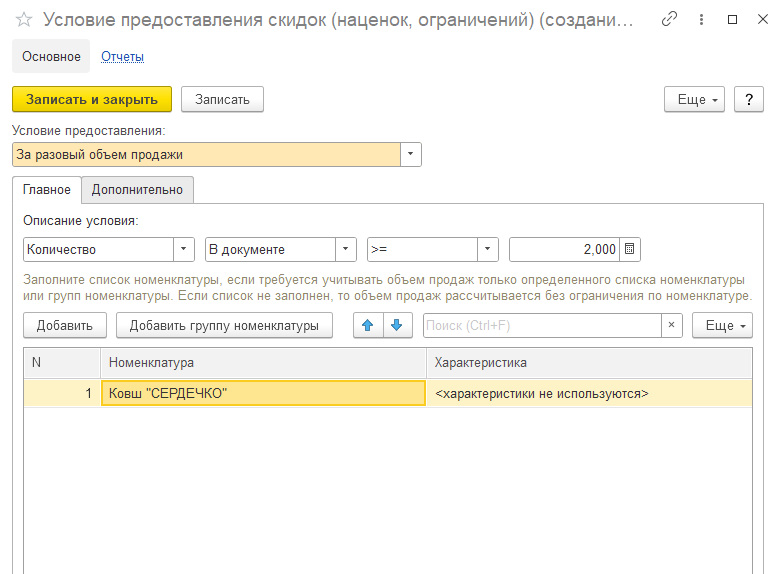Image resolution: width=782 pixels, height=574 pixels.
Task: Click row number 1 cell
Action: [x=62, y=393]
